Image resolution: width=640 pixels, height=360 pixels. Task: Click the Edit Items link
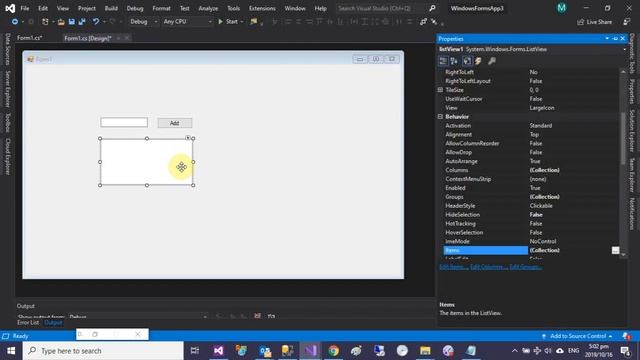453,267
